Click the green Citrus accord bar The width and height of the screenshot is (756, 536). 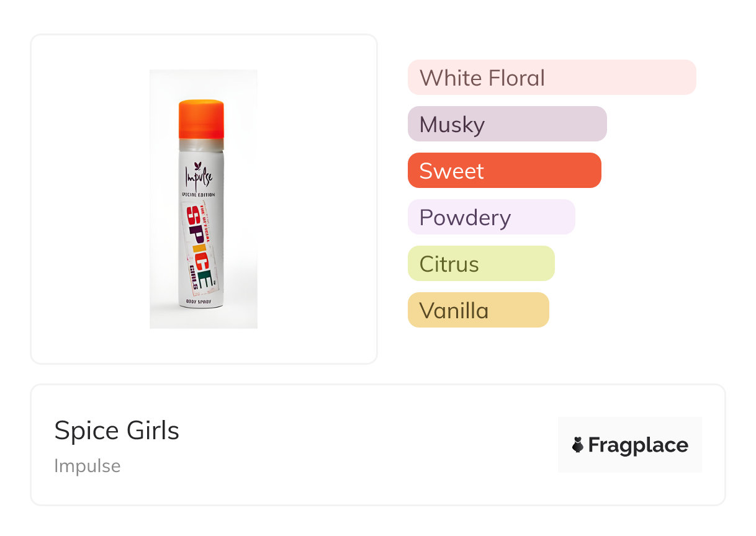coord(480,264)
